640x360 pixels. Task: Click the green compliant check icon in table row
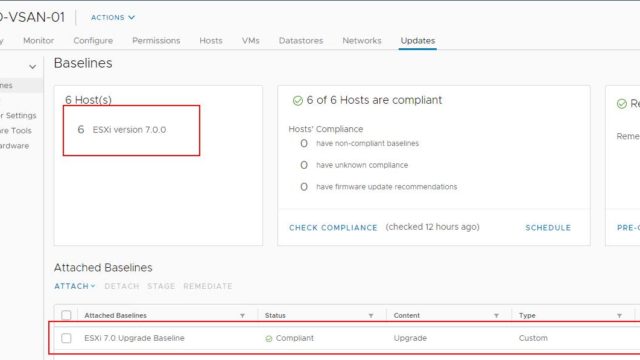(x=269, y=339)
